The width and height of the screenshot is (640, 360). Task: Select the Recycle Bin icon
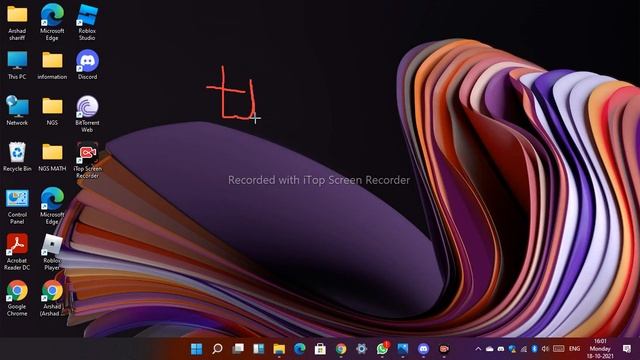17,157
